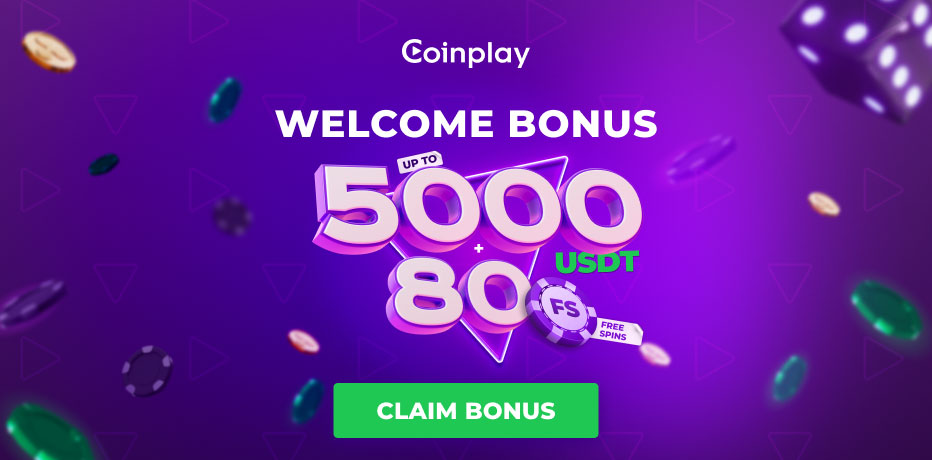Click the glowing purple dice in the corner
Image resolution: width=932 pixels, height=460 pixels.
pyautogui.click(x=858, y=56)
